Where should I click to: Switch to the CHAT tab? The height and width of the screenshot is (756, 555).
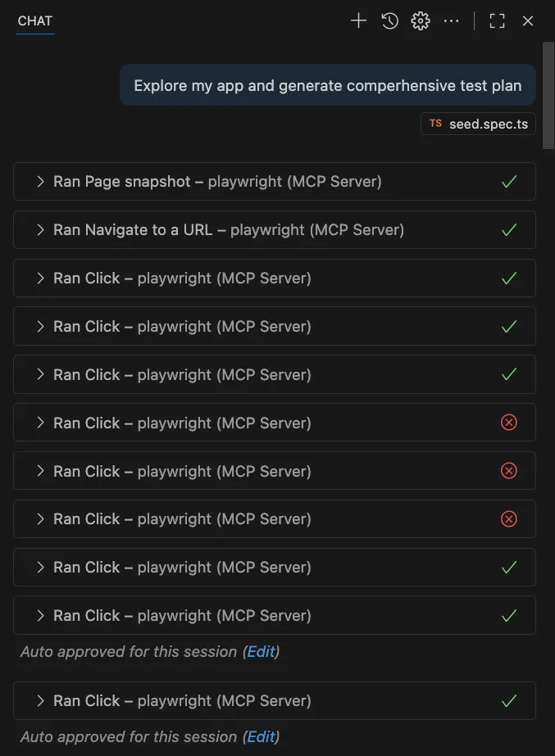point(35,21)
